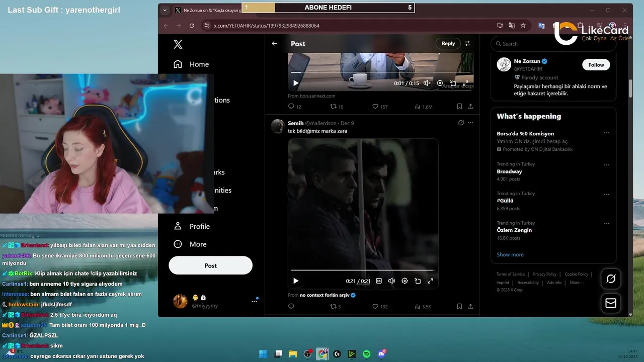Click the large white Post button
The image size is (644, 362).
point(210,265)
